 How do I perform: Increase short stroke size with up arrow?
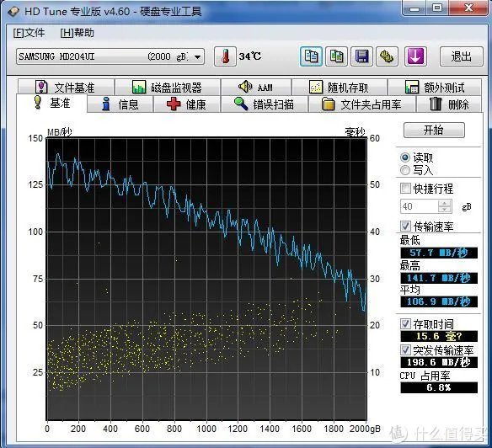445,203
